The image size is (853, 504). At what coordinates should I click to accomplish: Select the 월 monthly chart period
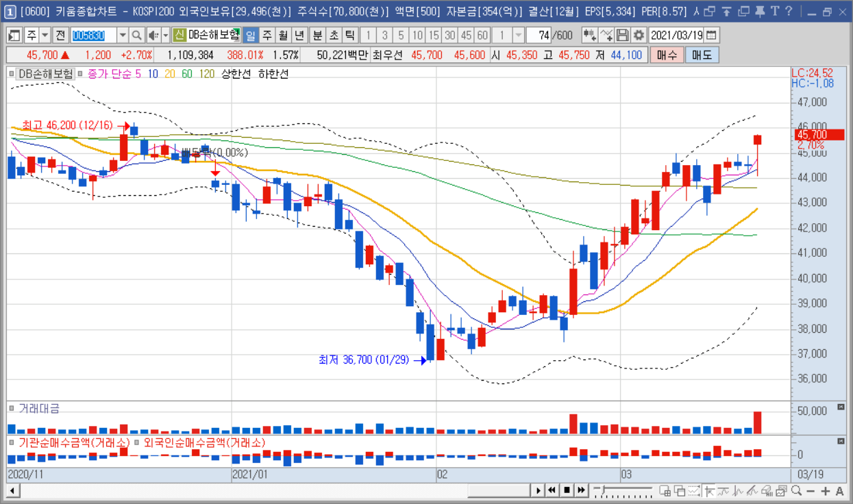(x=282, y=35)
